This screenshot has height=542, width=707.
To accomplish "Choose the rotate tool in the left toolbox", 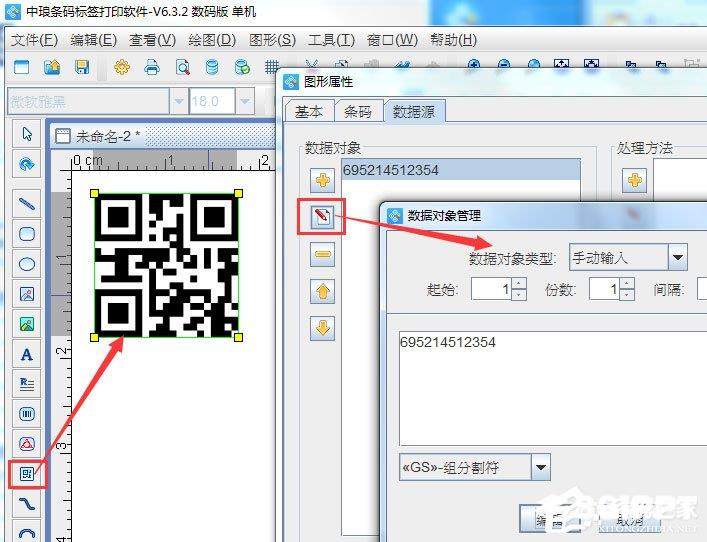I will click(x=27, y=164).
